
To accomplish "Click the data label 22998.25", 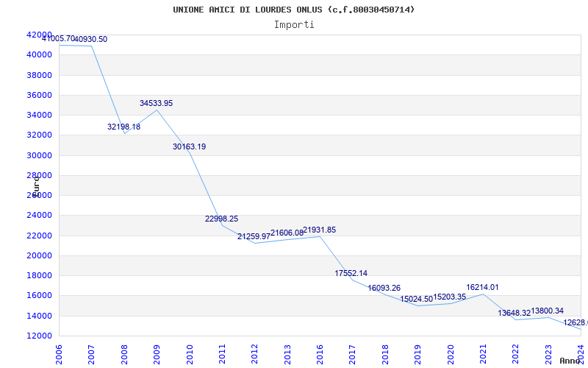I will pyautogui.click(x=222, y=219).
